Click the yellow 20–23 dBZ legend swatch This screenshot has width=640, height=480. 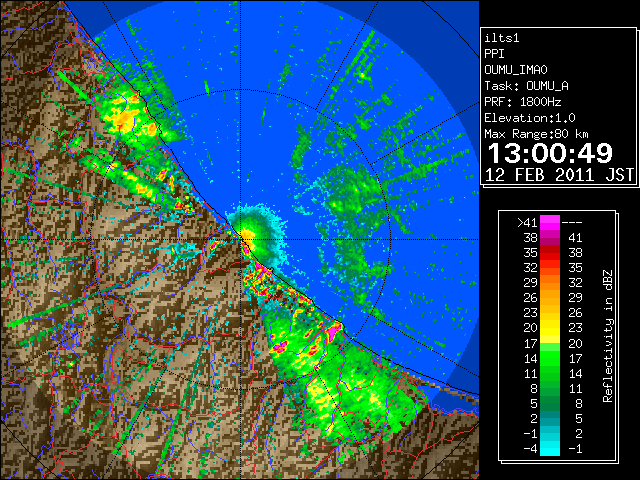(550, 328)
